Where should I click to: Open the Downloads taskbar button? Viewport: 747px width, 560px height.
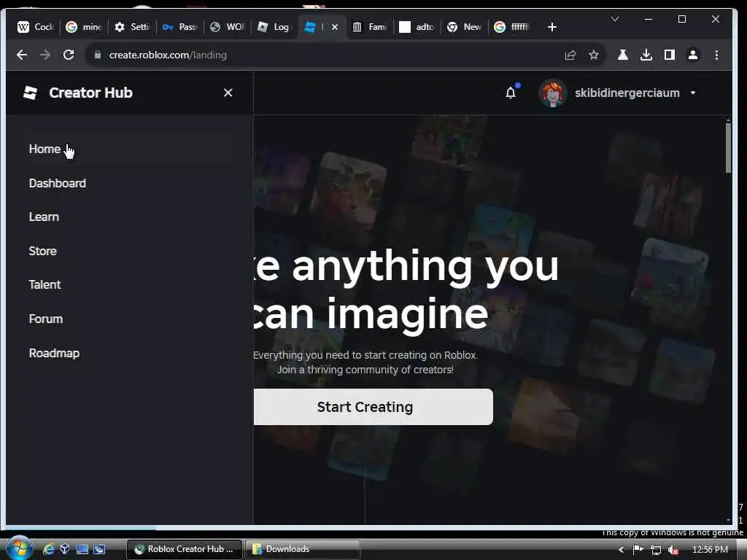pyautogui.click(x=302, y=549)
